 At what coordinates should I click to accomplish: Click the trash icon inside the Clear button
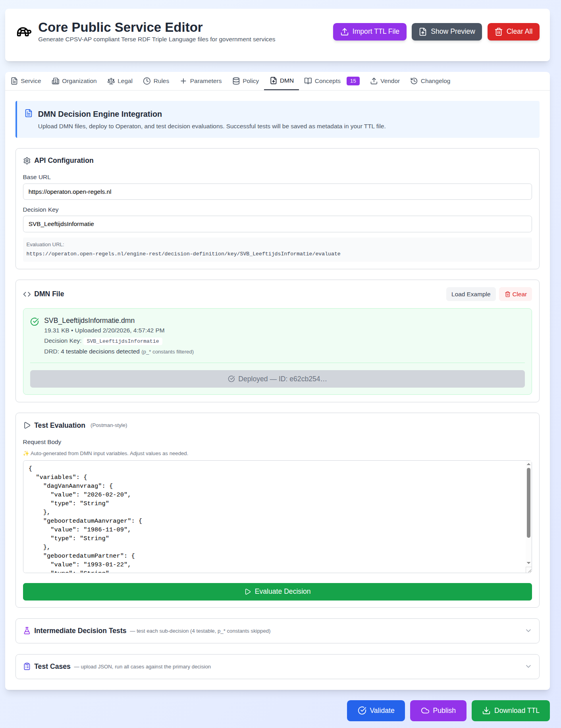tap(508, 294)
